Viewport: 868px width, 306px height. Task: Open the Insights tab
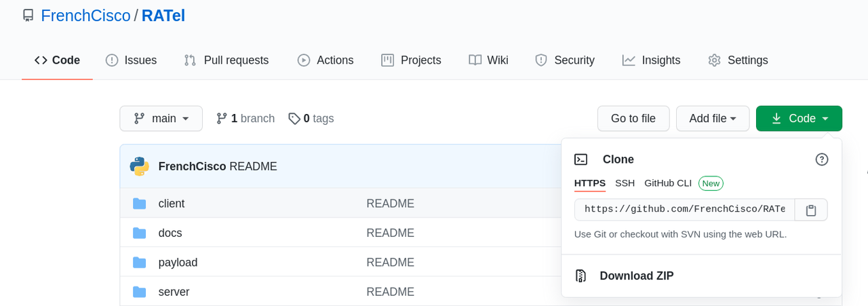(652, 60)
